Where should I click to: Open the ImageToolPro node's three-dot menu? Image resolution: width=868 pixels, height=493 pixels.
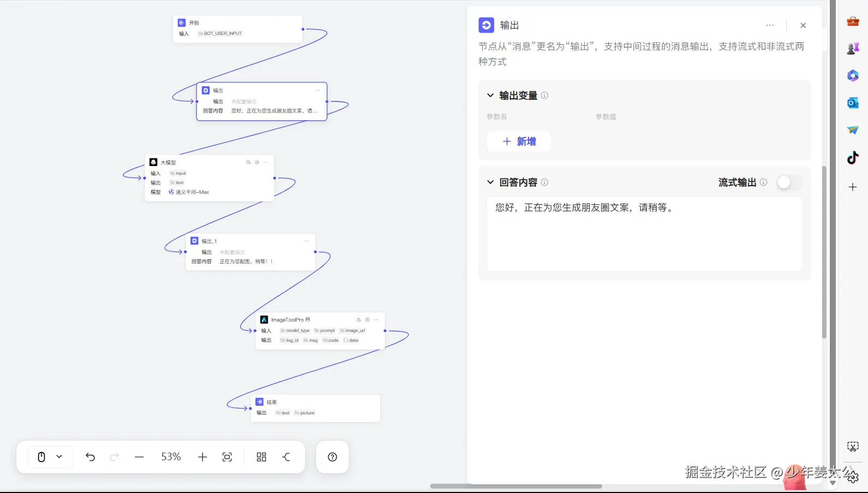(x=376, y=319)
